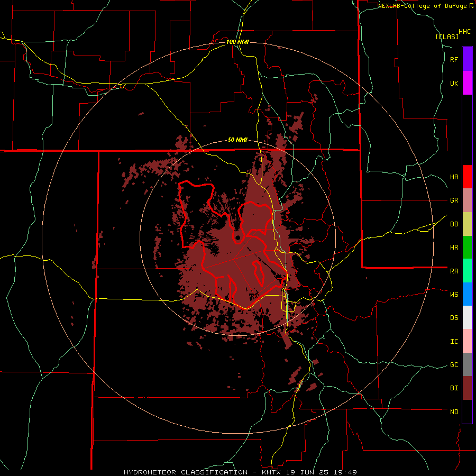
Task: Click the IC legend label
Action: [x=454, y=342]
